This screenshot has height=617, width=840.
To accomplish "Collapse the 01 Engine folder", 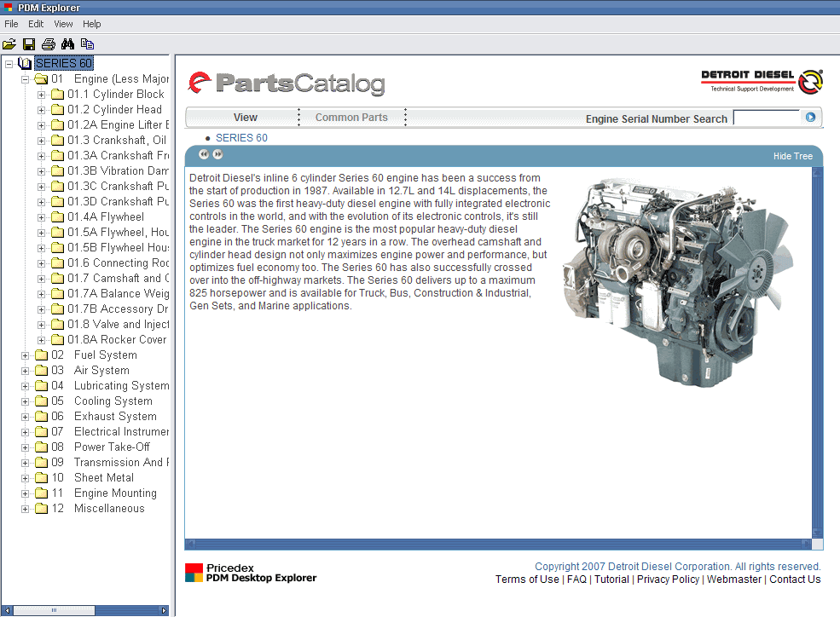I will pos(26,79).
